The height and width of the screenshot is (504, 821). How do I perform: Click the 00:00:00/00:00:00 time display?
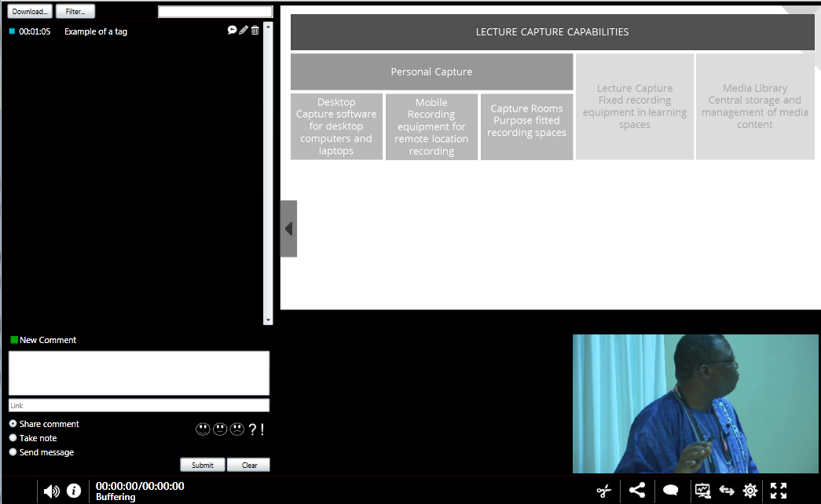point(140,486)
